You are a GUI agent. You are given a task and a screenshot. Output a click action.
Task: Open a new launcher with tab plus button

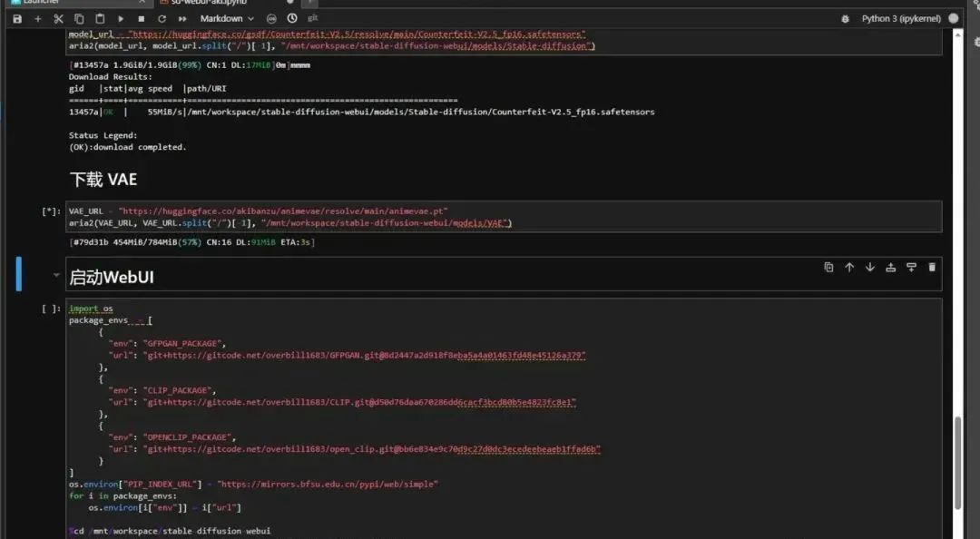[x=310, y=2]
